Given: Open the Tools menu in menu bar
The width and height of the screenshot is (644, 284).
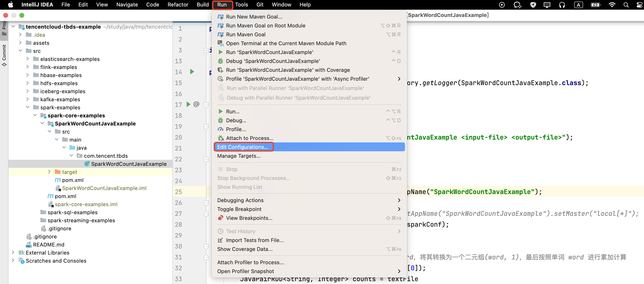Looking at the screenshot, I should click(241, 5).
